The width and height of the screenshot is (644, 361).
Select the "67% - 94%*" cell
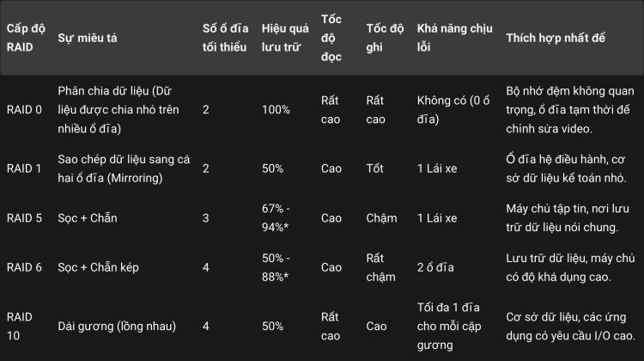pyautogui.click(x=276, y=218)
